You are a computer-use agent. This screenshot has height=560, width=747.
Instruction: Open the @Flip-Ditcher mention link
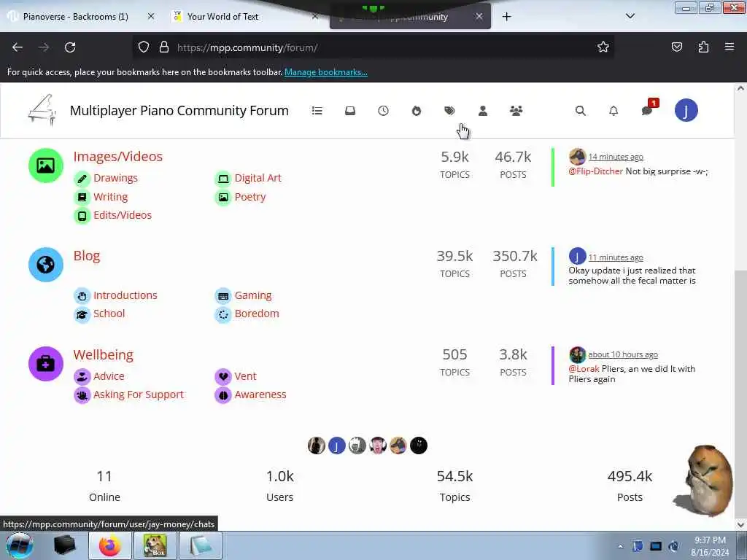pyautogui.click(x=595, y=171)
